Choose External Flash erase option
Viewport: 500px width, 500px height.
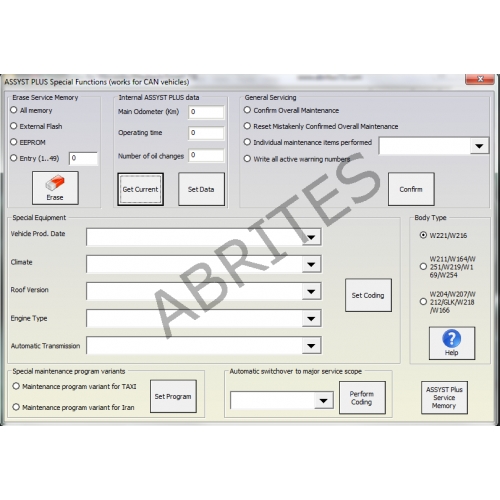pyautogui.click(x=14, y=126)
